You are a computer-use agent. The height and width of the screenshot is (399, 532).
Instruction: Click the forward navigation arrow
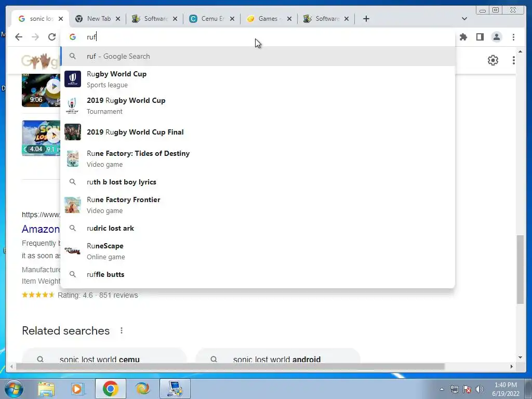[35, 37]
